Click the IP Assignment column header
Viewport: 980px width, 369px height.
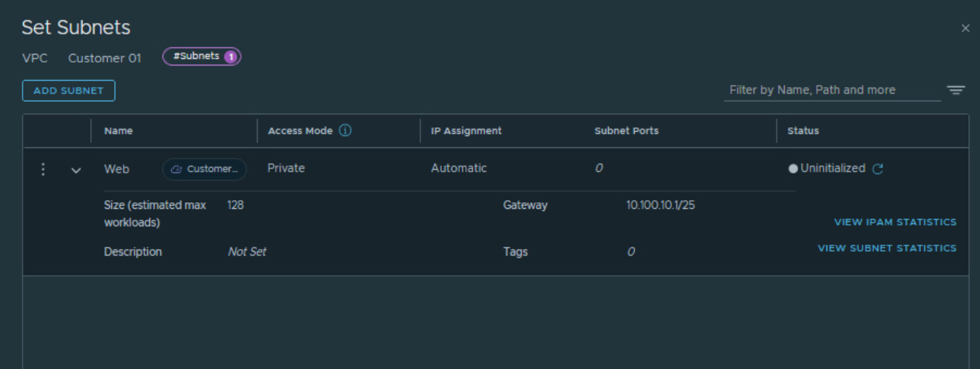[x=466, y=131]
